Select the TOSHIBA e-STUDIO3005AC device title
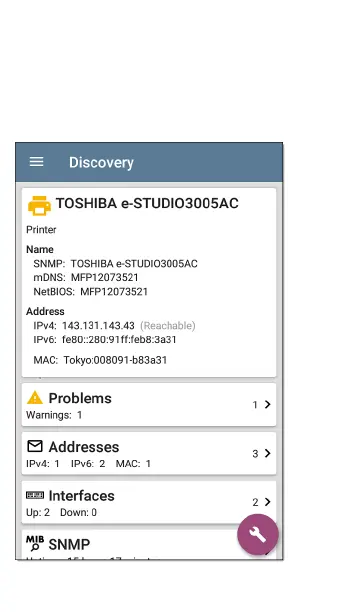 (147, 203)
